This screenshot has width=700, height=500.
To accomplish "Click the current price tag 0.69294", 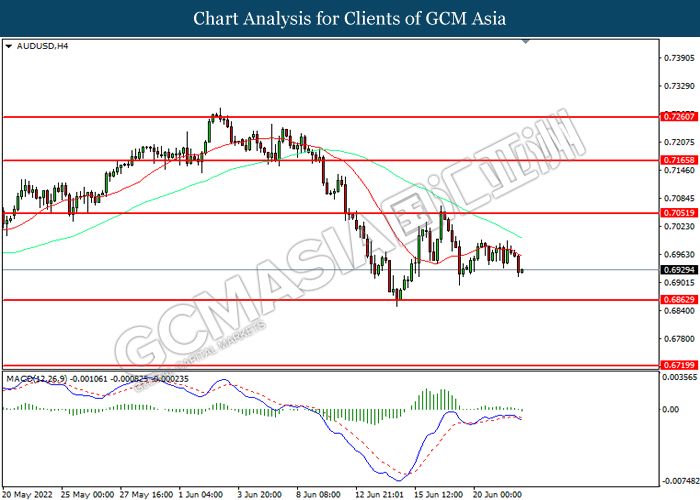I will pos(679,270).
